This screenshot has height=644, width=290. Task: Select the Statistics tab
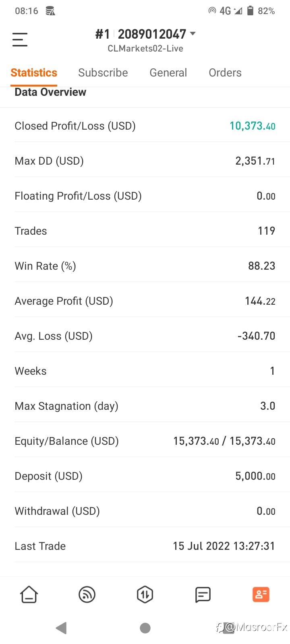click(x=34, y=73)
